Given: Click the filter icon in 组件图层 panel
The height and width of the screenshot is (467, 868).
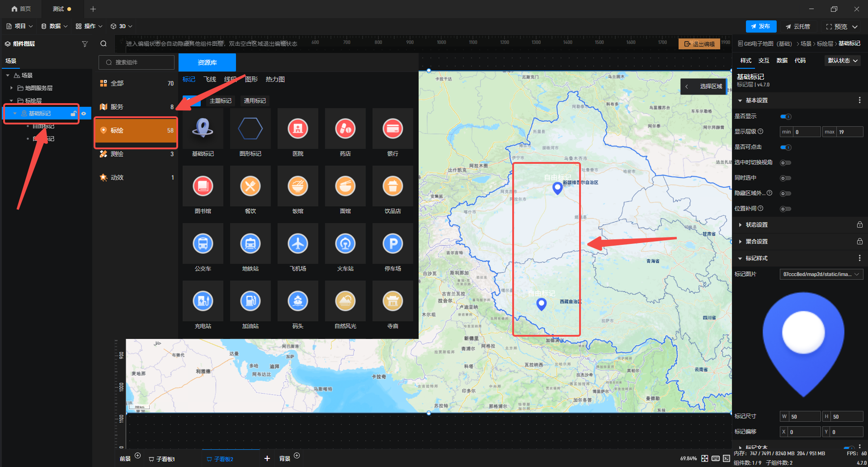Looking at the screenshot, I should [85, 44].
